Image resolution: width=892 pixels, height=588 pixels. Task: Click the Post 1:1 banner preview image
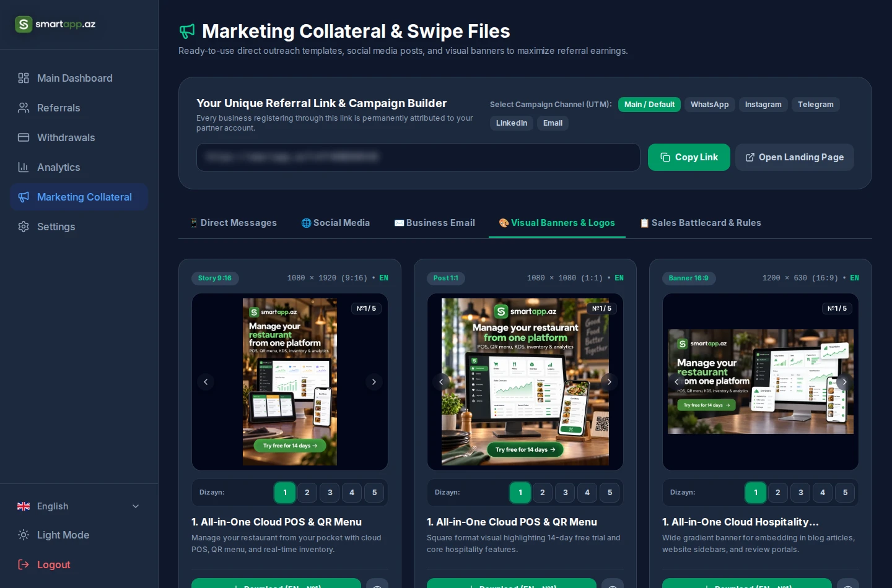[525, 382]
